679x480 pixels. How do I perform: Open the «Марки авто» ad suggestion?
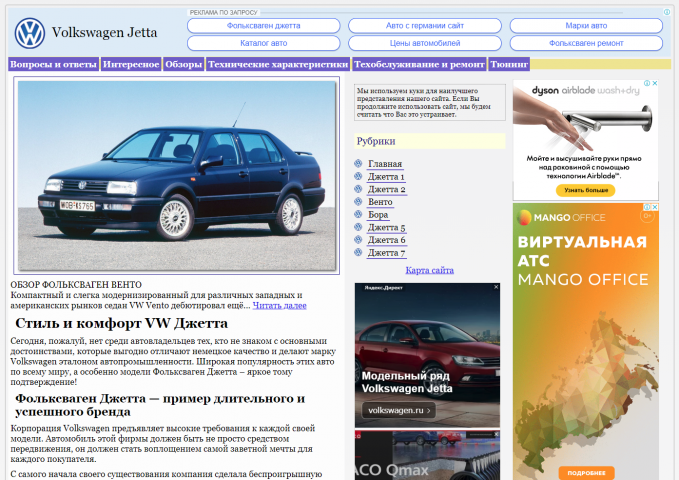[x=586, y=26]
